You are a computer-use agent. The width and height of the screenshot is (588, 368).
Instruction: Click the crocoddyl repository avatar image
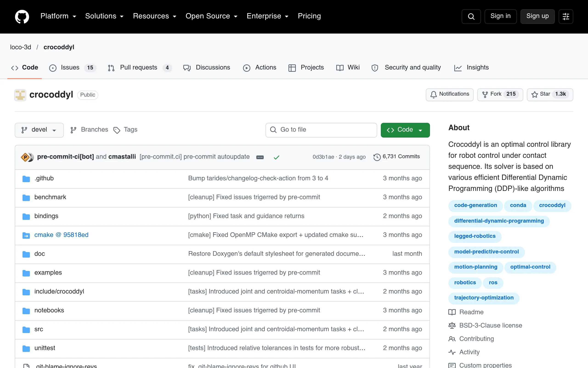point(20,95)
